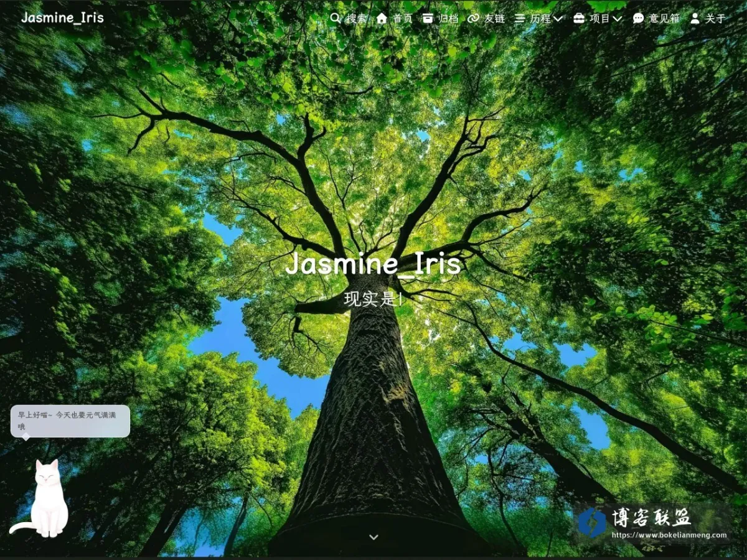The height and width of the screenshot is (560, 747).
Task: Click the home icon beside 首页
Action: click(382, 18)
